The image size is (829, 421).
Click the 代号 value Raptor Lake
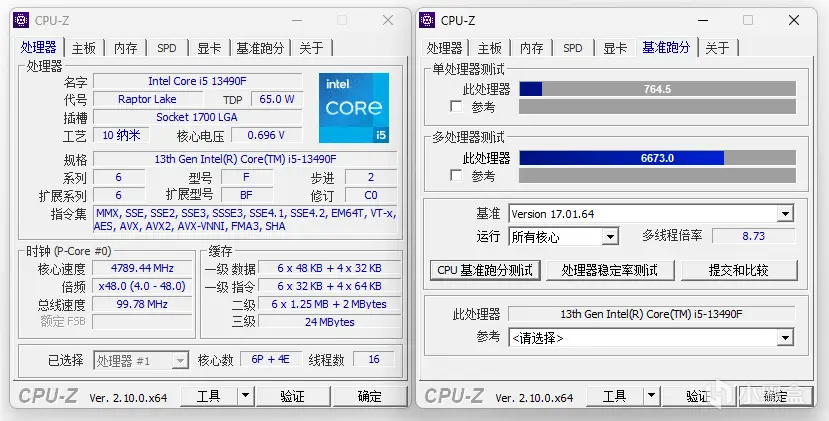pyautogui.click(x=148, y=99)
